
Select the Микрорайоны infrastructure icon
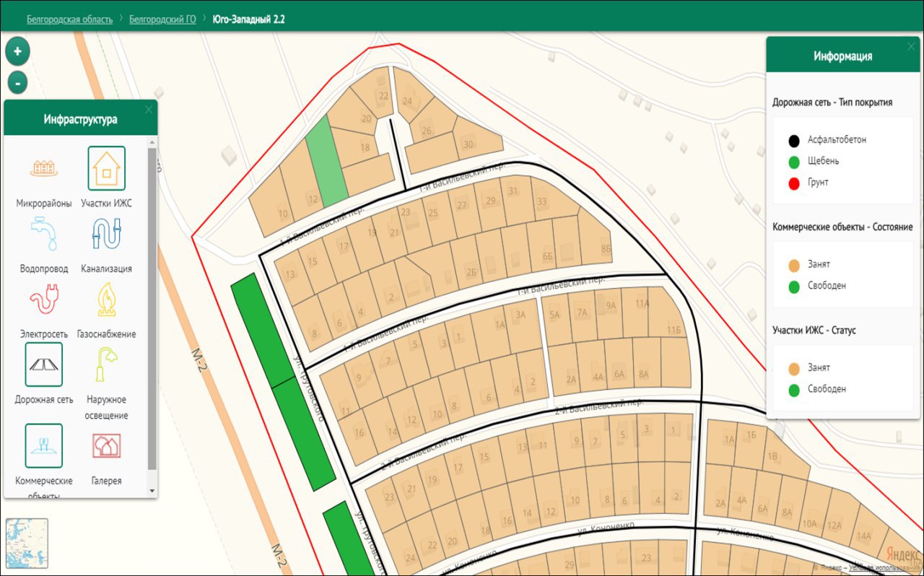pyautogui.click(x=43, y=168)
